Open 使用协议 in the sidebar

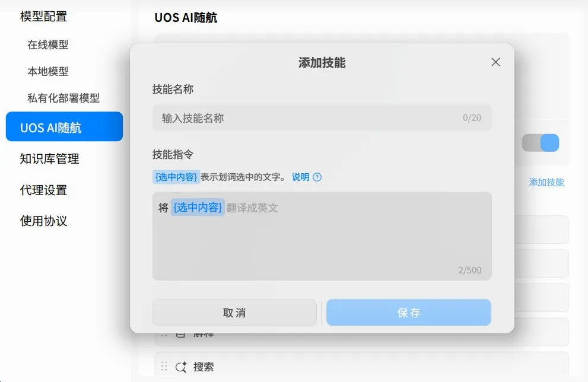(43, 221)
